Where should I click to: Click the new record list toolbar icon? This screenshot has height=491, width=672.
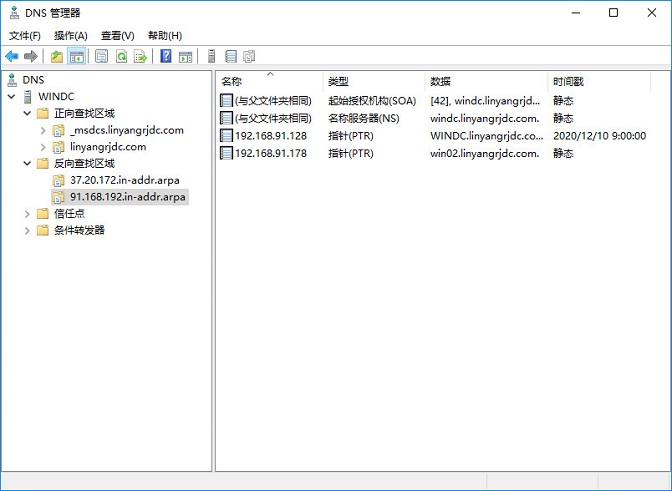[x=231, y=56]
